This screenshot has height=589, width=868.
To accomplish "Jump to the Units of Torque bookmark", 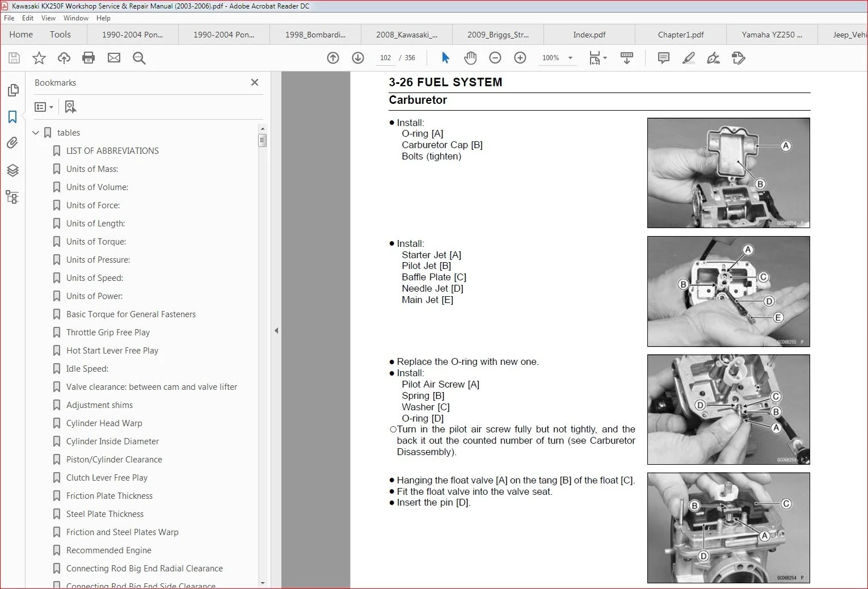I will point(96,242).
